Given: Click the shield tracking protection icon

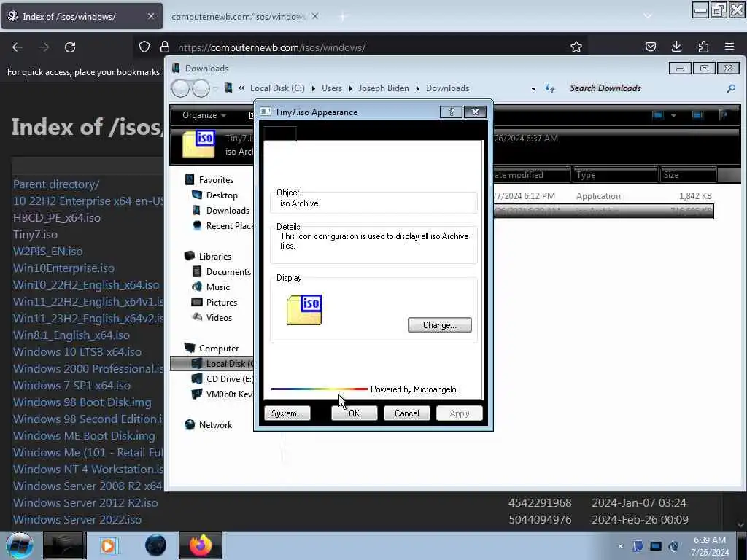Looking at the screenshot, I should (144, 47).
